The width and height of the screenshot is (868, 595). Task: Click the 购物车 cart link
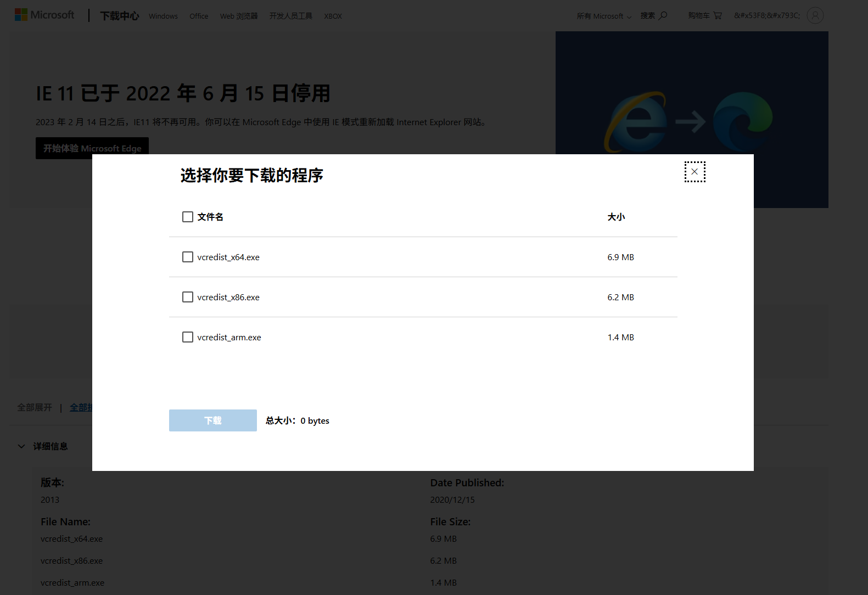tap(705, 15)
